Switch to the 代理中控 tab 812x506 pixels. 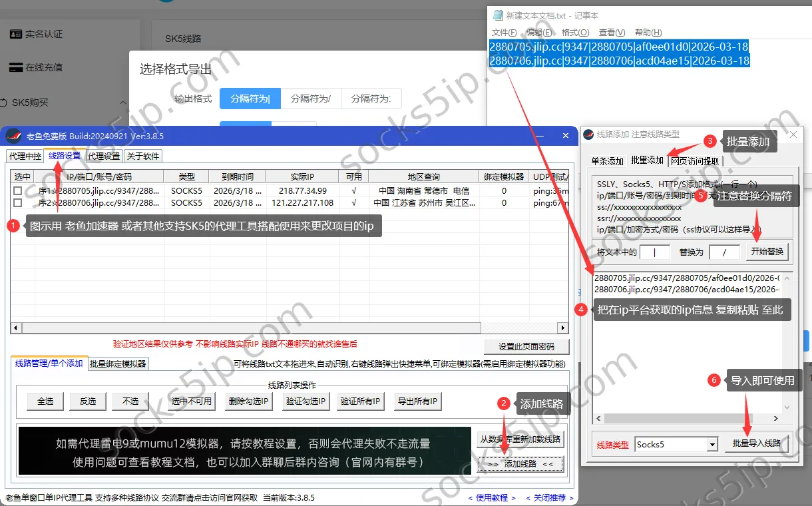click(25, 156)
